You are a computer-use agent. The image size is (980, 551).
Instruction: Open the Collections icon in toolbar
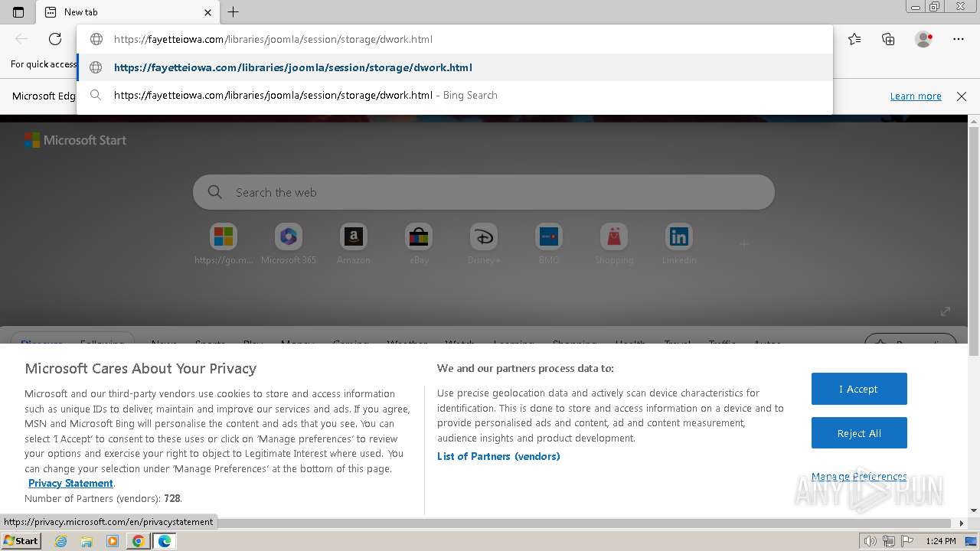pyautogui.click(x=888, y=39)
